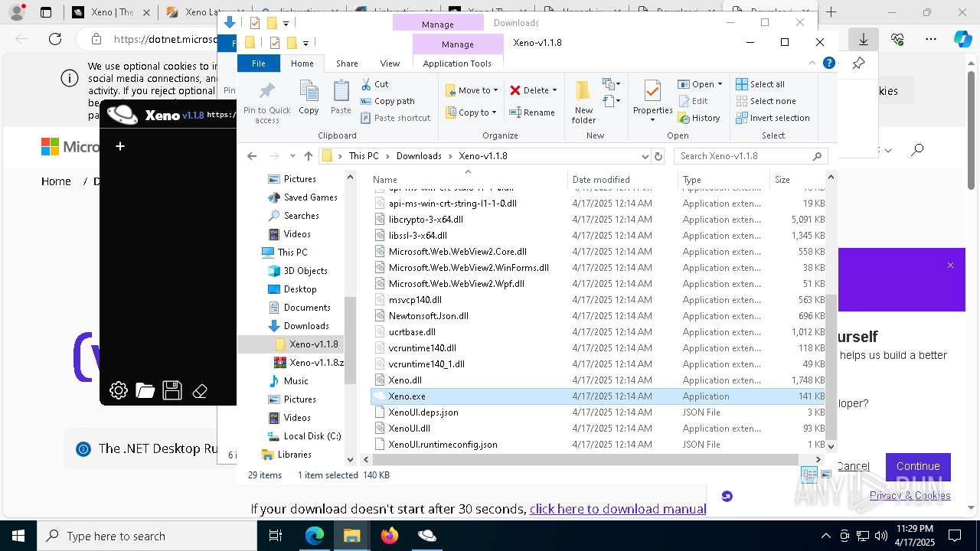Click Rename in Organize group
Screen dimensions: 980x551
[532, 112]
